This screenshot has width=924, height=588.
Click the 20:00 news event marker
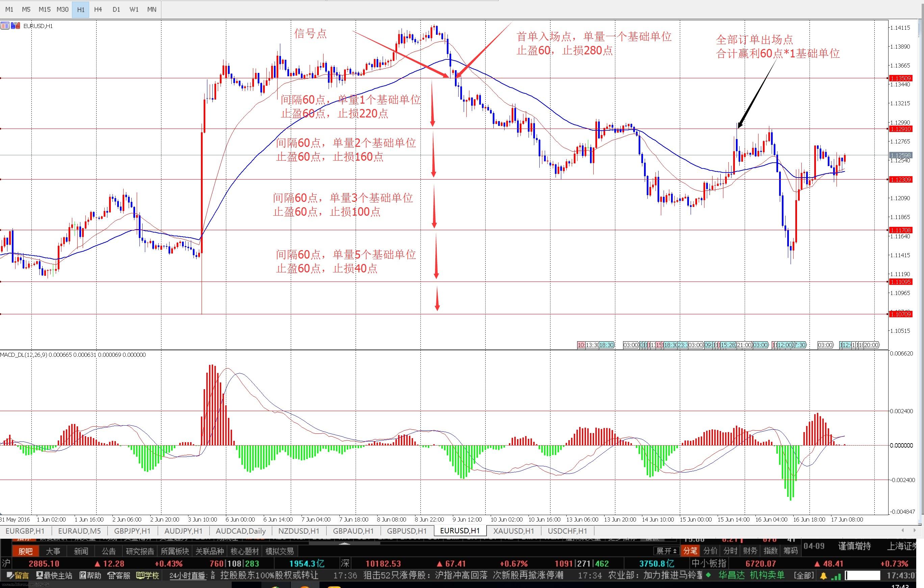pyautogui.click(x=871, y=345)
